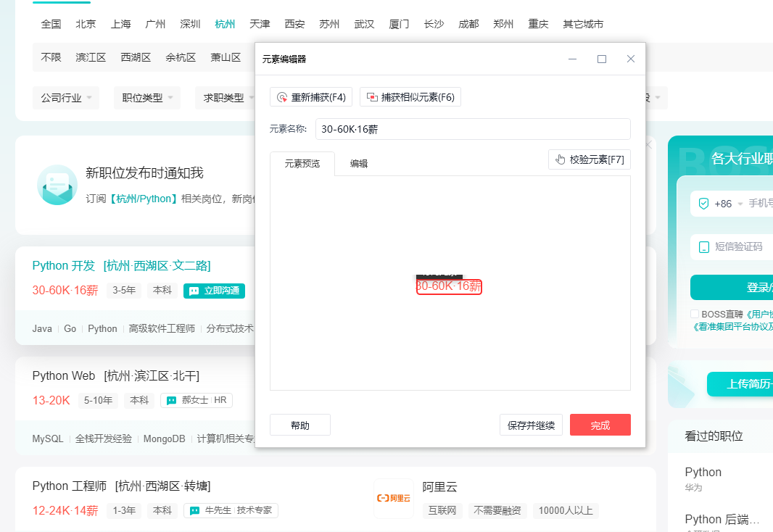Click the 元素名称 text input field
Image resolution: width=773 pixels, height=532 pixels.
point(473,129)
